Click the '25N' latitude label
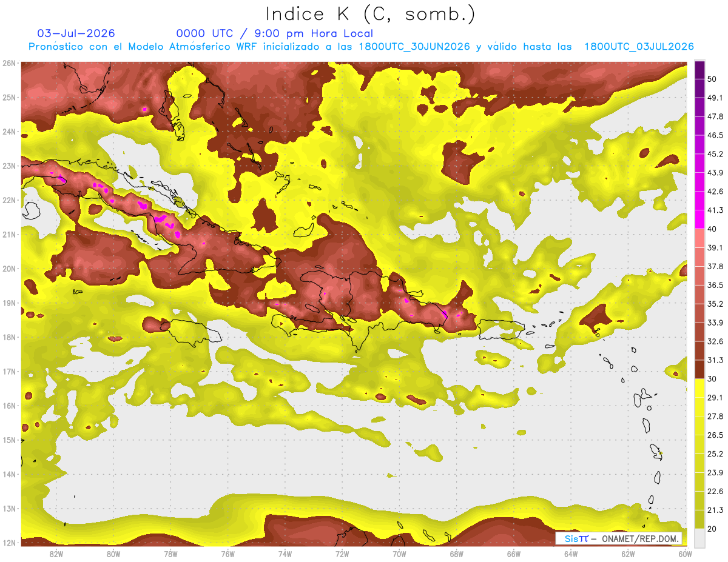 9,98
